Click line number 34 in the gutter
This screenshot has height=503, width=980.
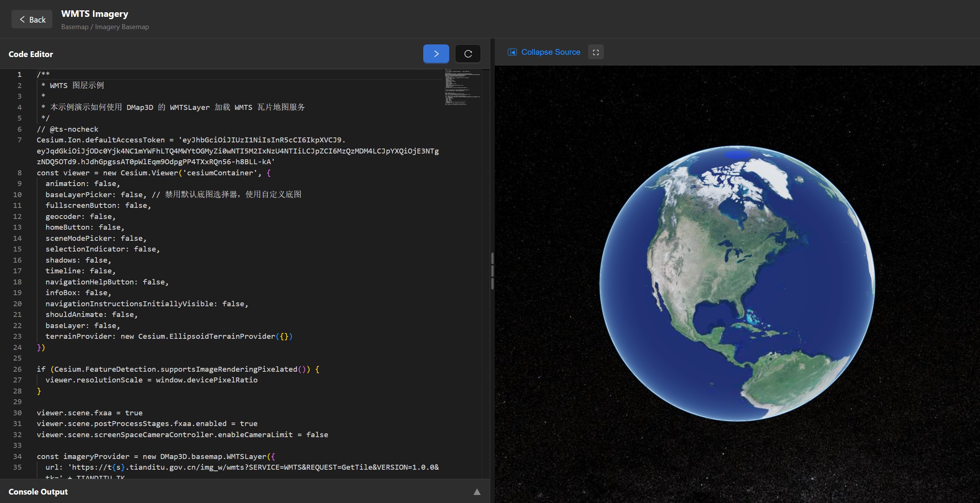click(17, 456)
